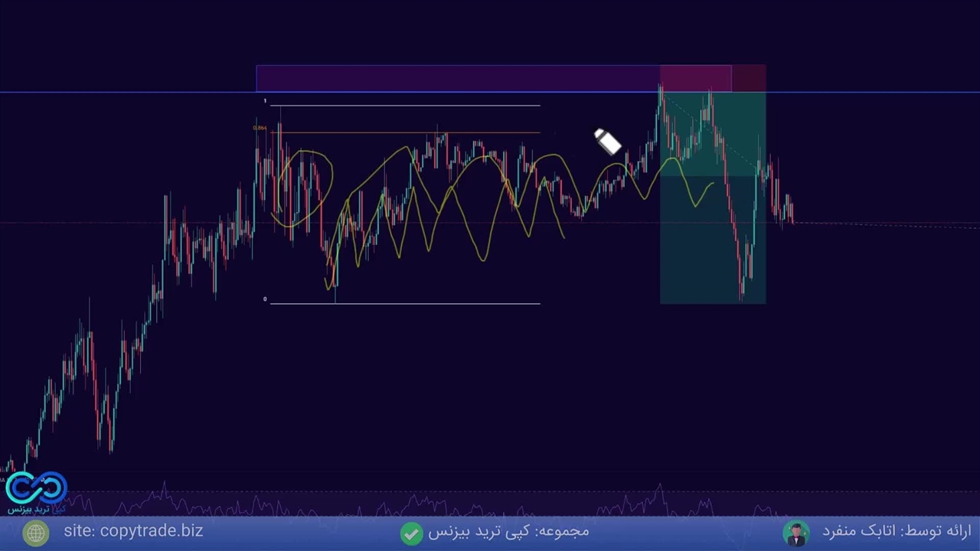980x551 pixels.
Task: Open the copytrade.biz site link
Action: click(133, 531)
